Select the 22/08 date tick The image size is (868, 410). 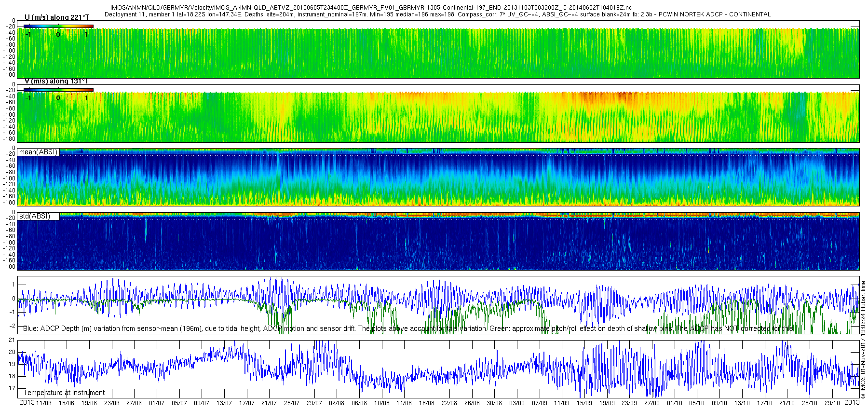click(449, 403)
